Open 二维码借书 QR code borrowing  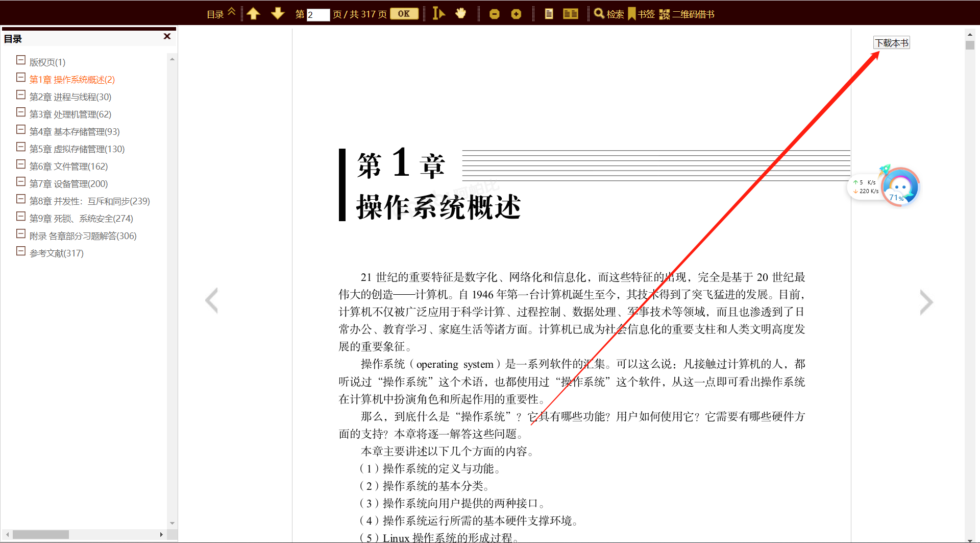click(687, 14)
